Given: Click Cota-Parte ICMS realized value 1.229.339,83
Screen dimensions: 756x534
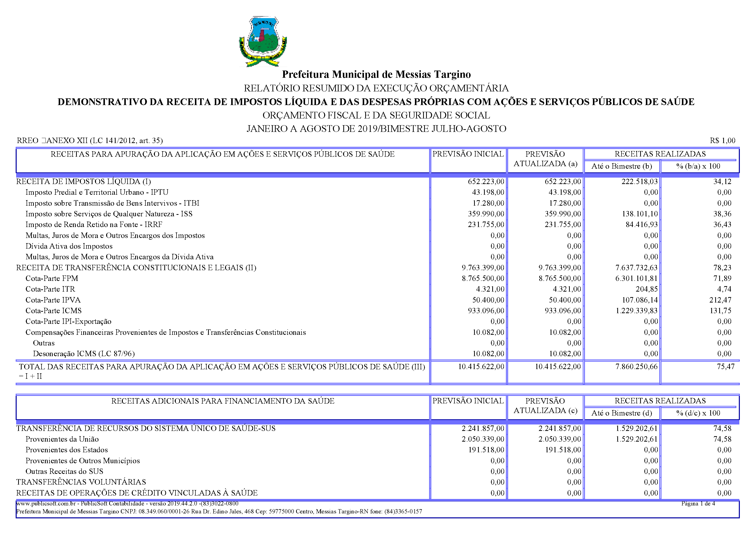Looking at the screenshot, I should click(x=636, y=311).
